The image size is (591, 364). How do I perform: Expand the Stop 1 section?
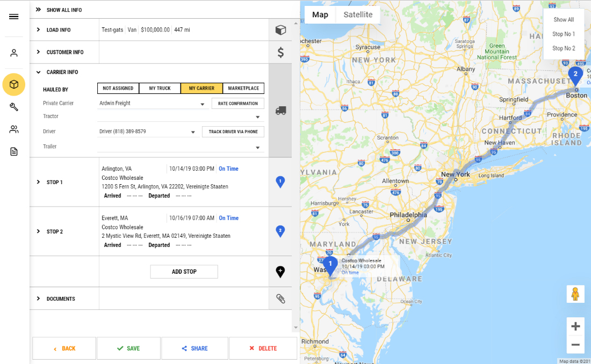[38, 182]
